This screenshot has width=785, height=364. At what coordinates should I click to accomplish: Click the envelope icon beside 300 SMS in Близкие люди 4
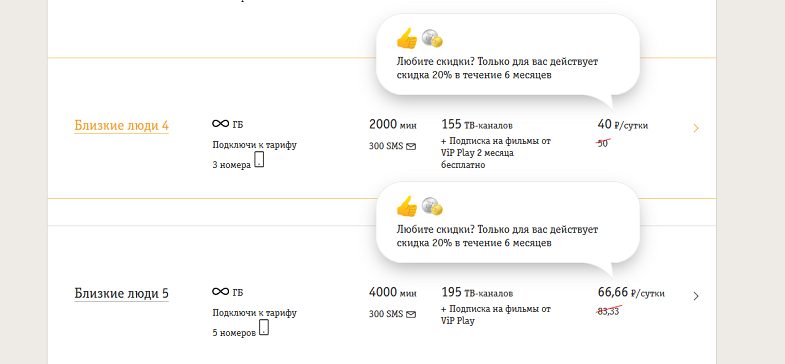point(411,147)
